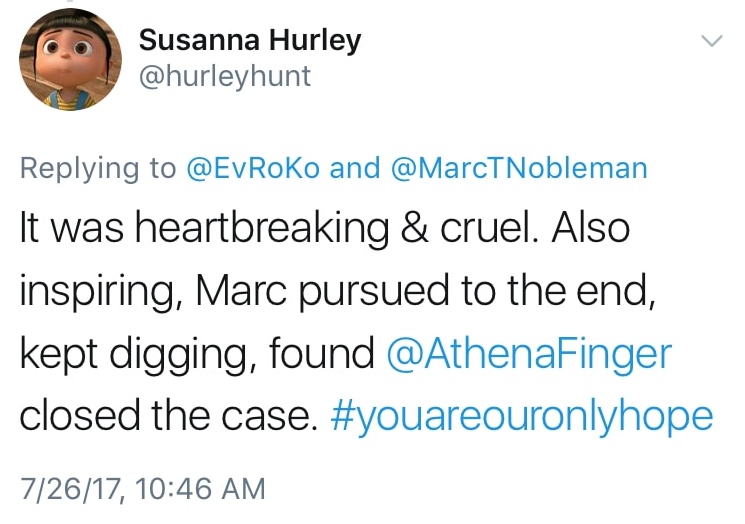Tap the #youareouronlyhope hashtag
The image size is (745, 524).
tap(520, 415)
